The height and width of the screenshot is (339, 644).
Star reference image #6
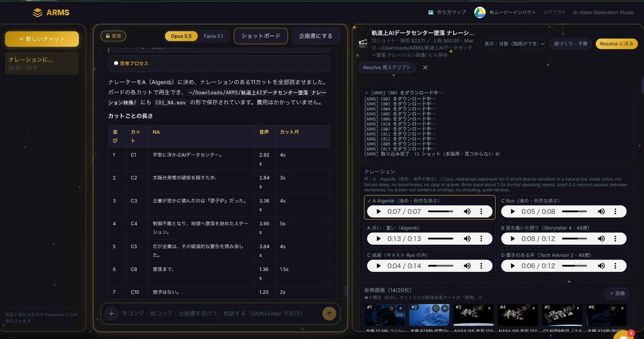tap(613, 308)
